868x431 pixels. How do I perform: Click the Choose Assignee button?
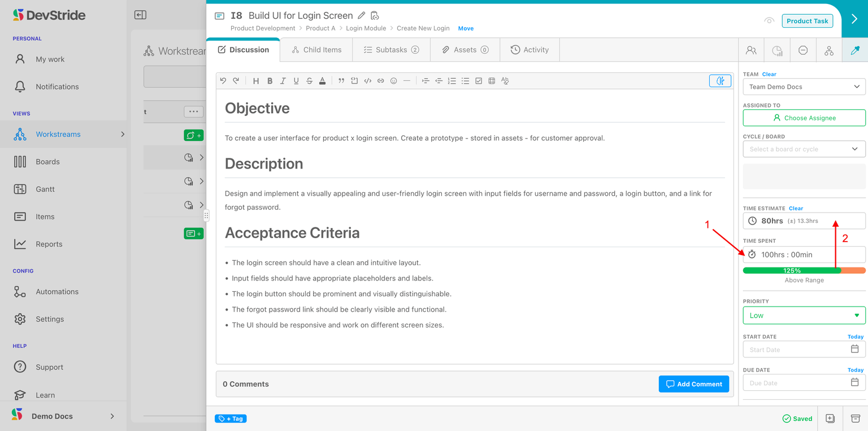(x=804, y=118)
